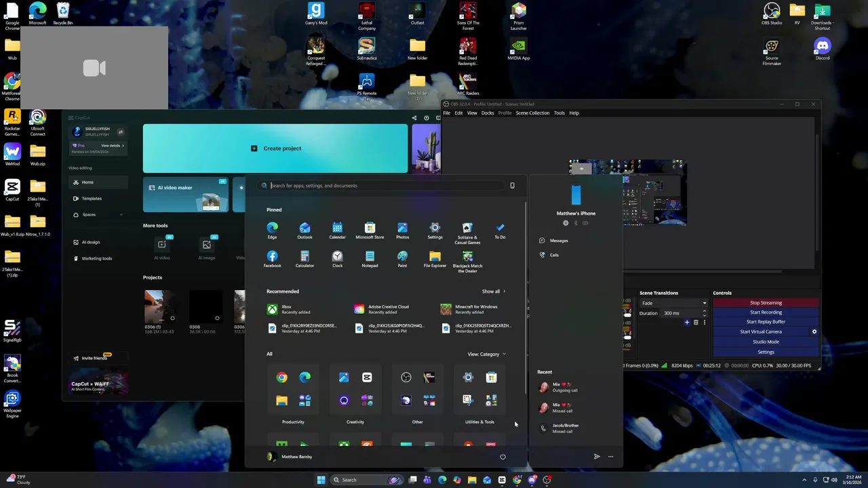Image resolution: width=868 pixels, height=488 pixels.
Task: Add a scene transition with plus icon in OBS
Action: pyautogui.click(x=687, y=323)
